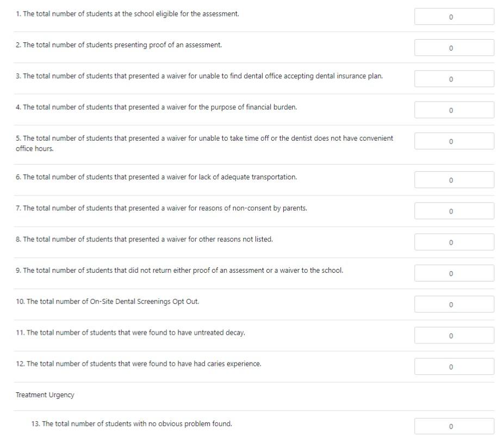Click the financial burden waiver count box
The width and height of the screenshot is (504, 438).
[454, 110]
